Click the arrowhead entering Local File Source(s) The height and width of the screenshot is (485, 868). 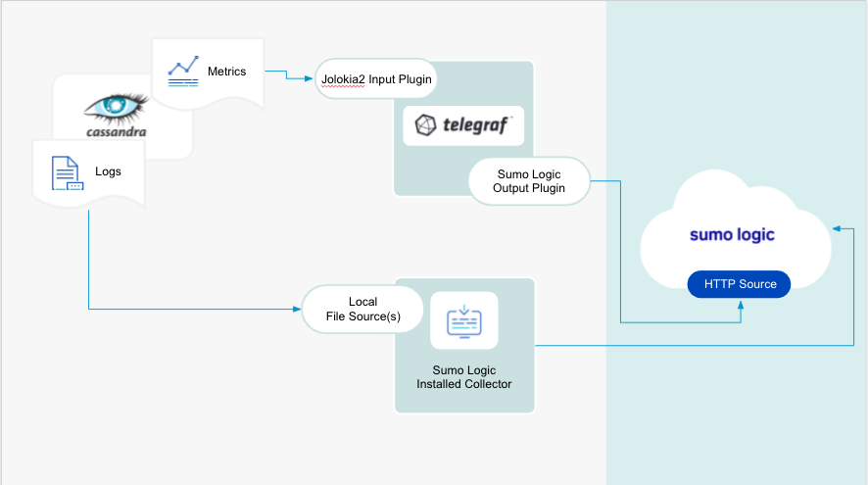(x=297, y=310)
